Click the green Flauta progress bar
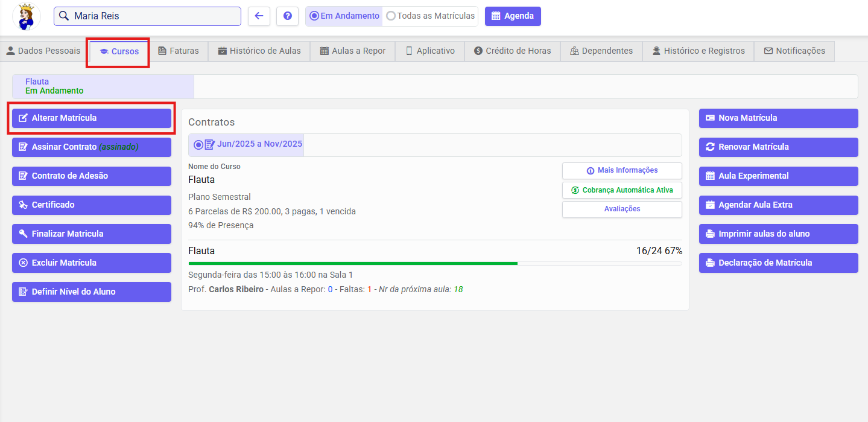 pos(353,263)
